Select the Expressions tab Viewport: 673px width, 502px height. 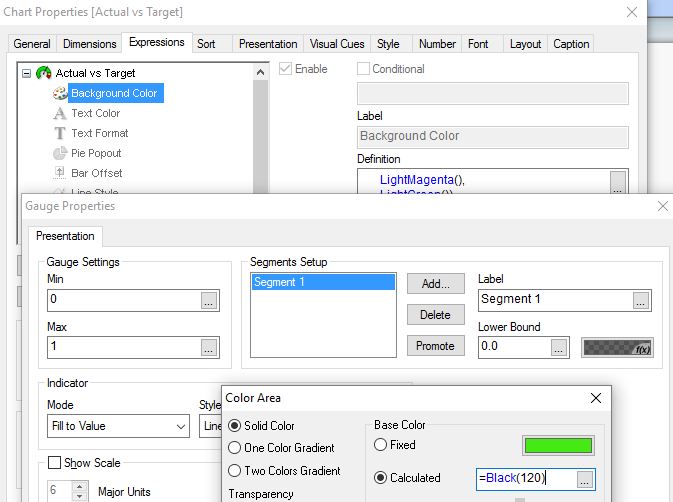click(157, 42)
